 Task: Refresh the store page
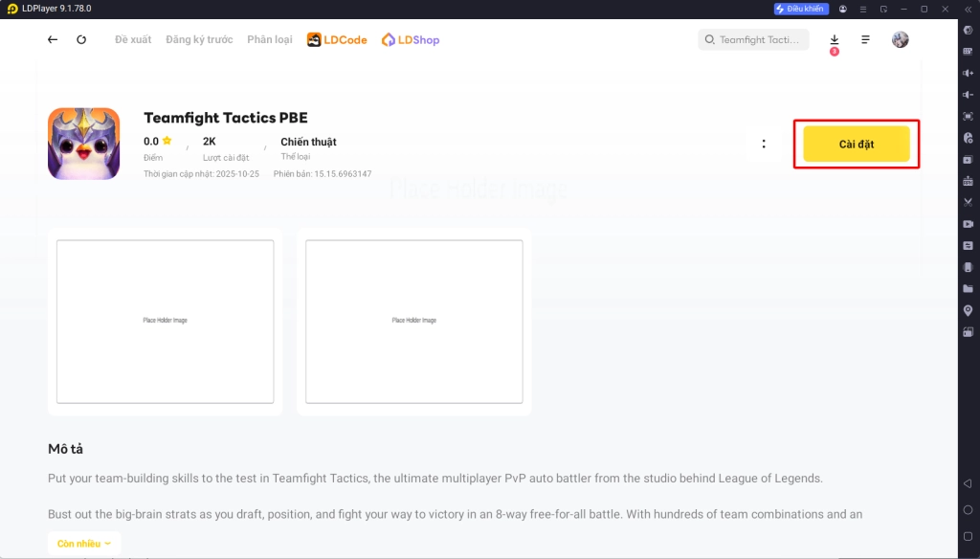click(x=81, y=40)
